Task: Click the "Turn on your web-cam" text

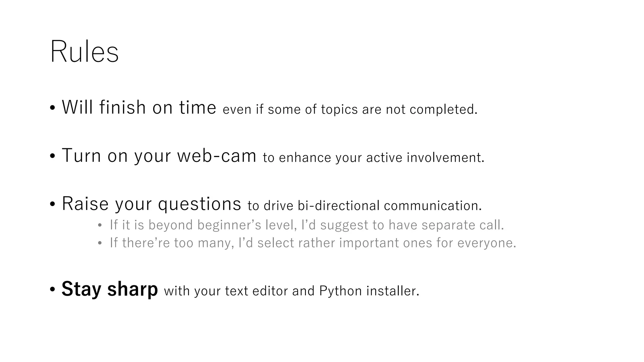Action: coord(159,156)
